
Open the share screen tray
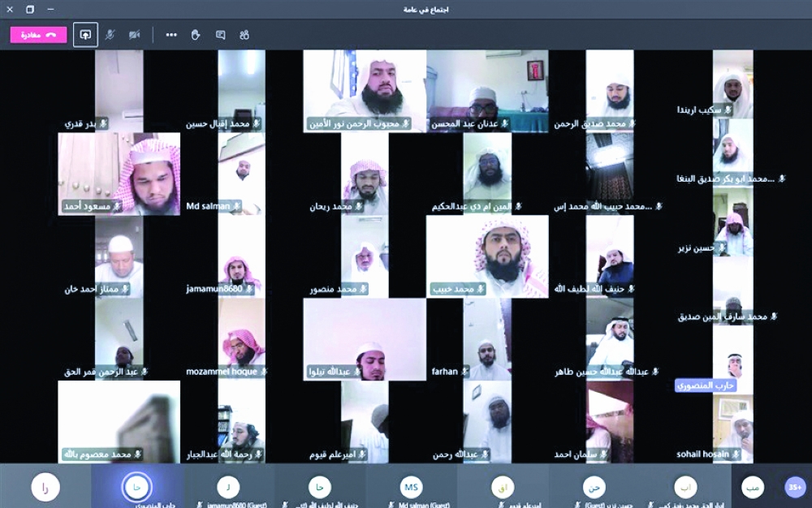click(x=85, y=35)
